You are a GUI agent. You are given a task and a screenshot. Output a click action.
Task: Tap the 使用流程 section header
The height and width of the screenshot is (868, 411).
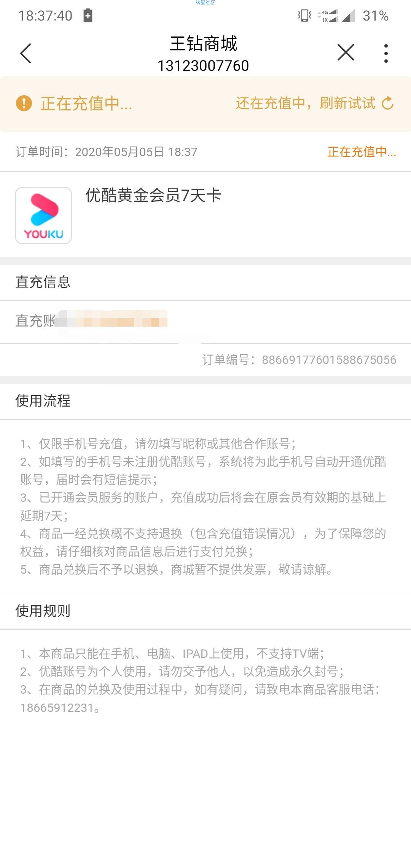43,401
